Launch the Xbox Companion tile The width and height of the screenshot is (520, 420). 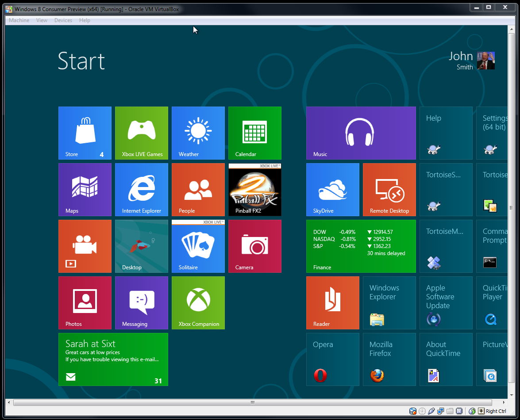point(198,303)
